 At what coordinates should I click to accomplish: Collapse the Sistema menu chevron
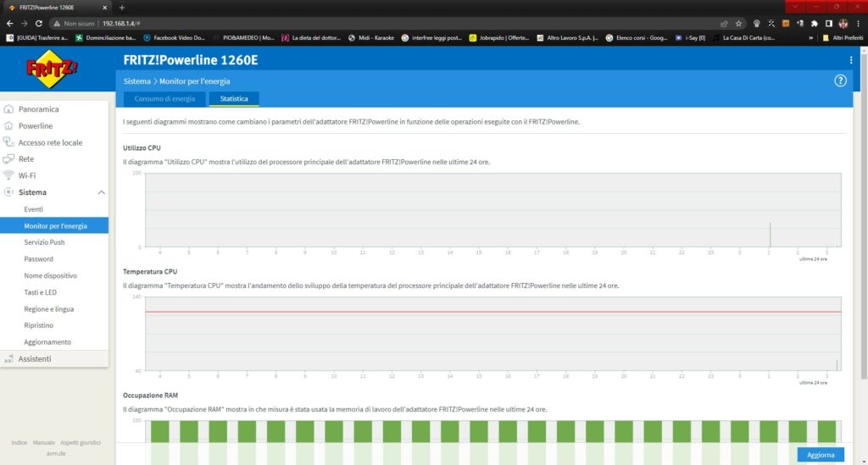coord(102,192)
